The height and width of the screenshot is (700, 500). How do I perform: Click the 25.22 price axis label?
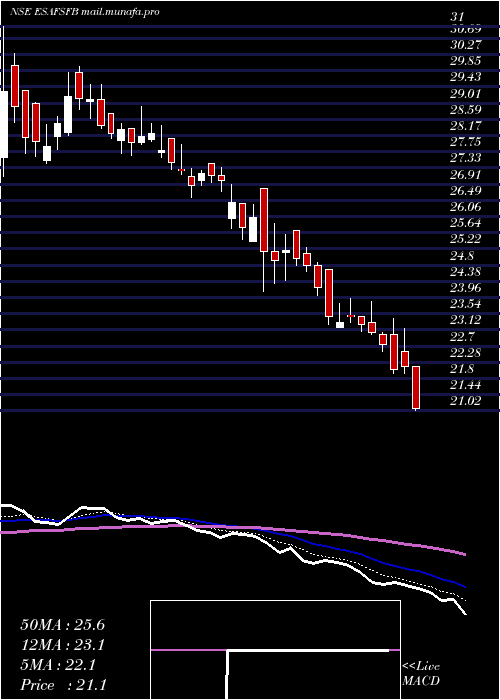[466, 239]
